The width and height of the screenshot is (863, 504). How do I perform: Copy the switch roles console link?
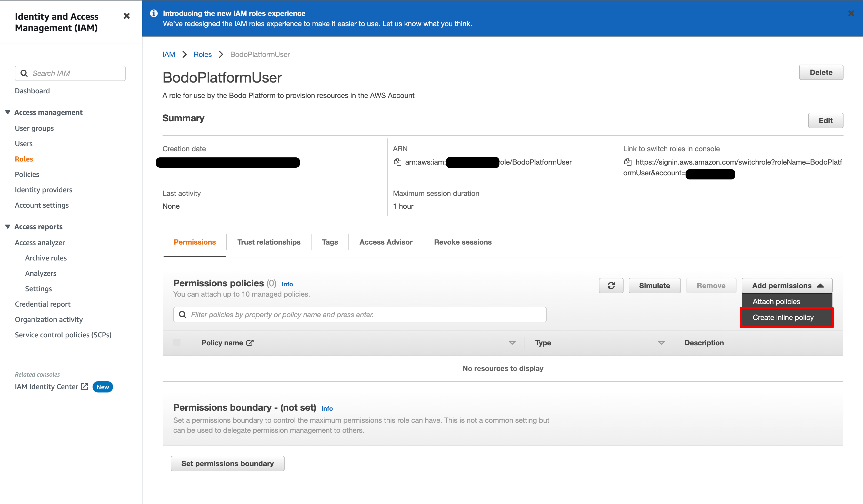tap(628, 162)
